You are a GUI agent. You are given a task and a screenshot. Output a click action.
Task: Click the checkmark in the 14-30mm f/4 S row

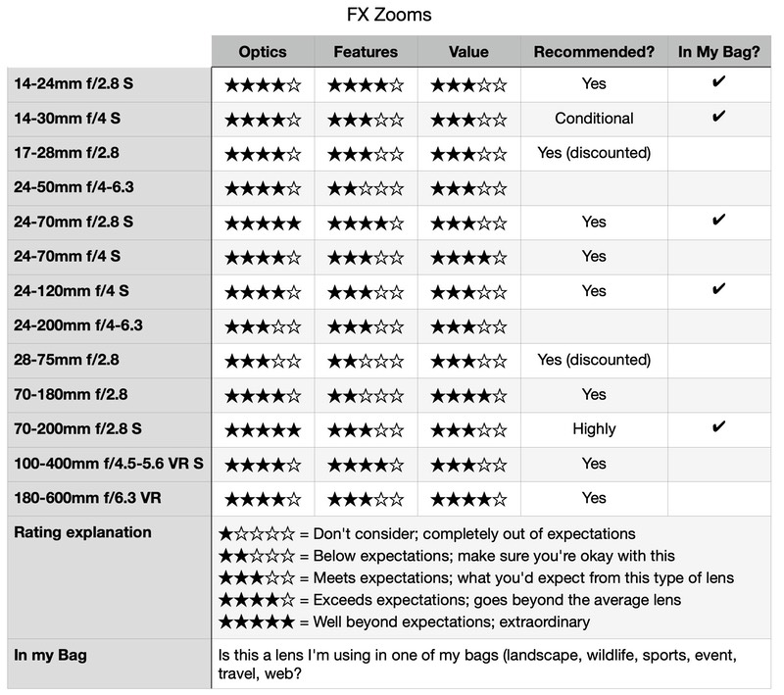(718, 117)
